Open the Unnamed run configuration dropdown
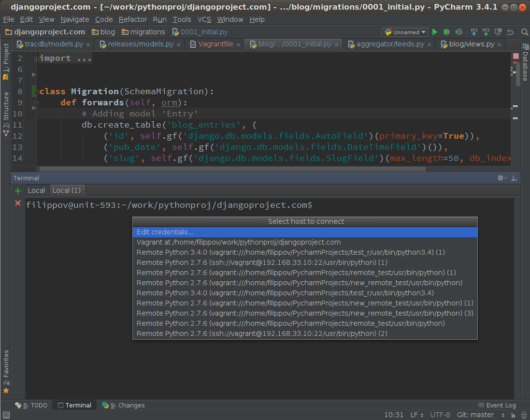Image resolution: width=530 pixels, height=420 pixels. click(405, 32)
